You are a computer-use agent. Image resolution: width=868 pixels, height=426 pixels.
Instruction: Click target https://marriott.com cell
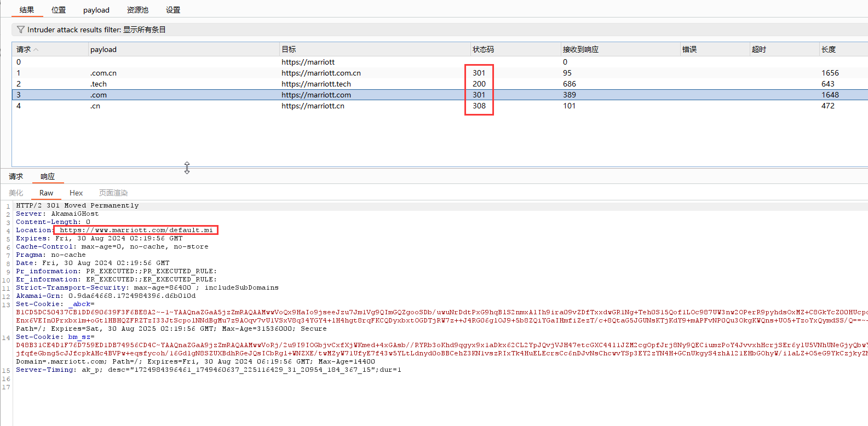[x=316, y=95]
